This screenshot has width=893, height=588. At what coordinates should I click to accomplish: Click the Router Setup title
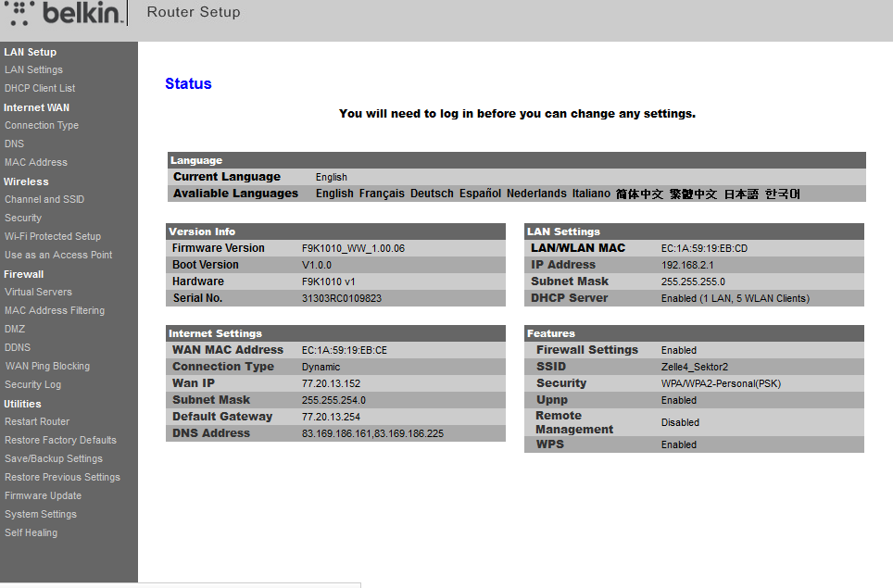194,12
